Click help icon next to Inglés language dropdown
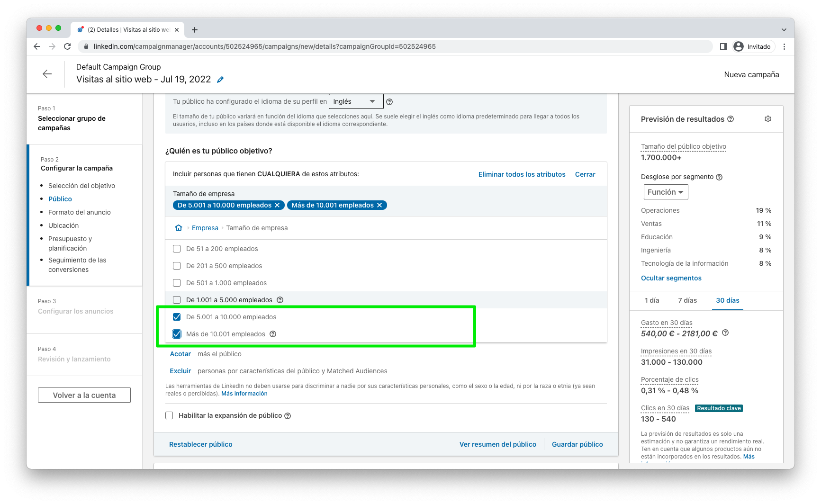 click(x=389, y=102)
